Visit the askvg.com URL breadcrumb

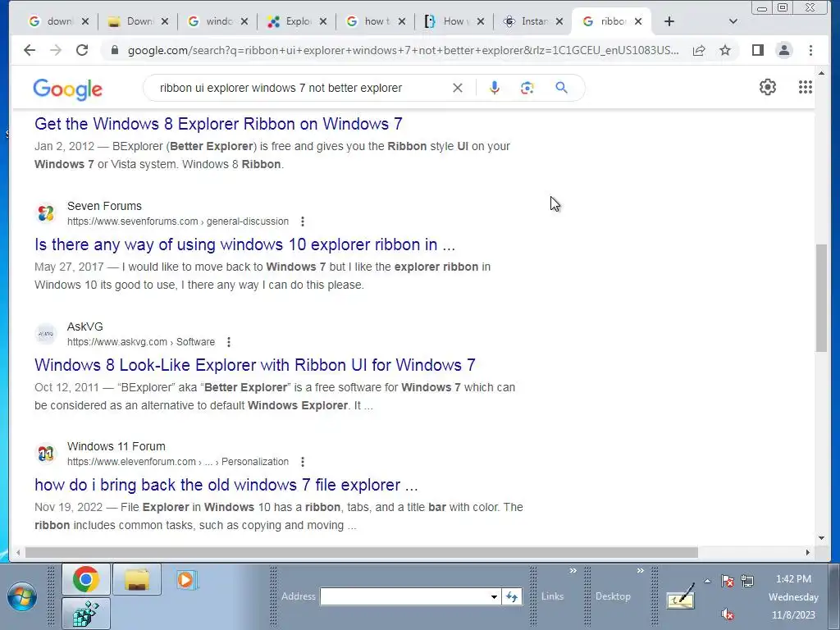[x=141, y=342]
